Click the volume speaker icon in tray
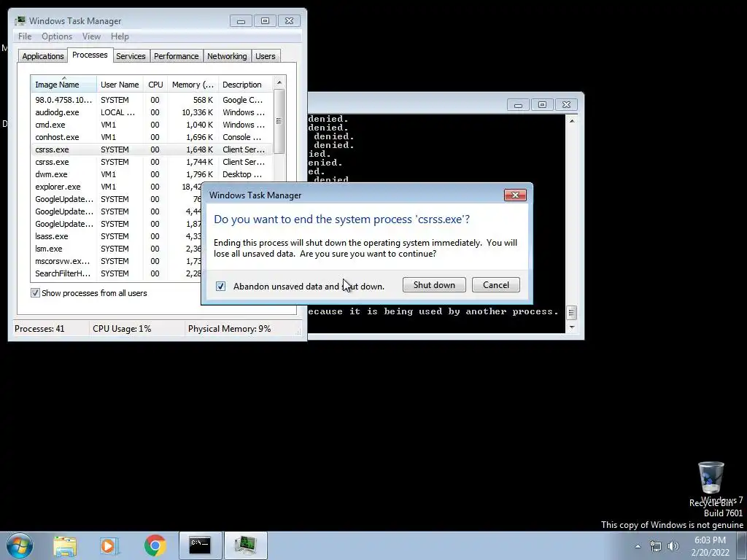 pyautogui.click(x=673, y=546)
